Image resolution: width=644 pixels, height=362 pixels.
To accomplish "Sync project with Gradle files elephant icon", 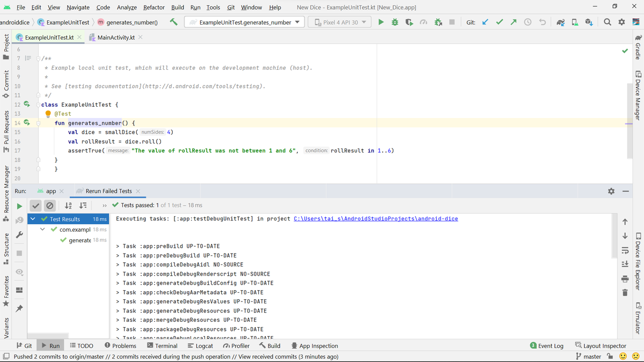I will click(x=561, y=22).
